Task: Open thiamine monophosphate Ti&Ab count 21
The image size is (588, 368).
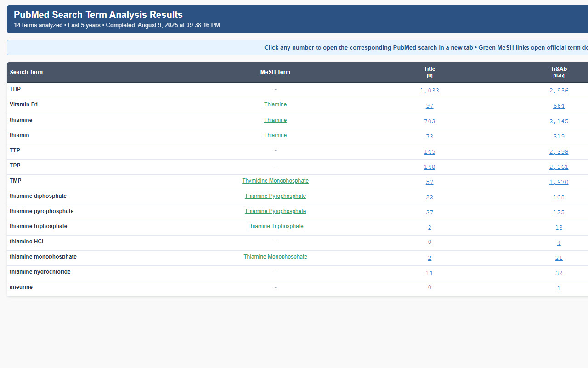Action: 559,258
